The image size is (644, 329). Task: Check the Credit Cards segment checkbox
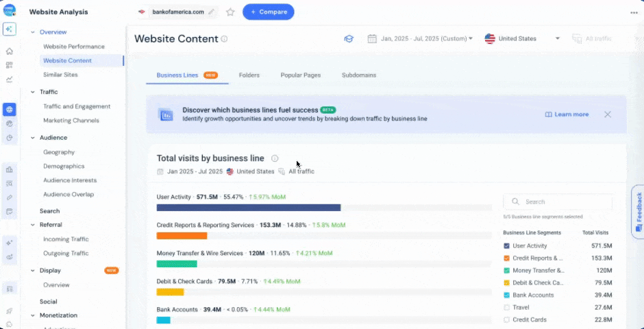(506, 319)
